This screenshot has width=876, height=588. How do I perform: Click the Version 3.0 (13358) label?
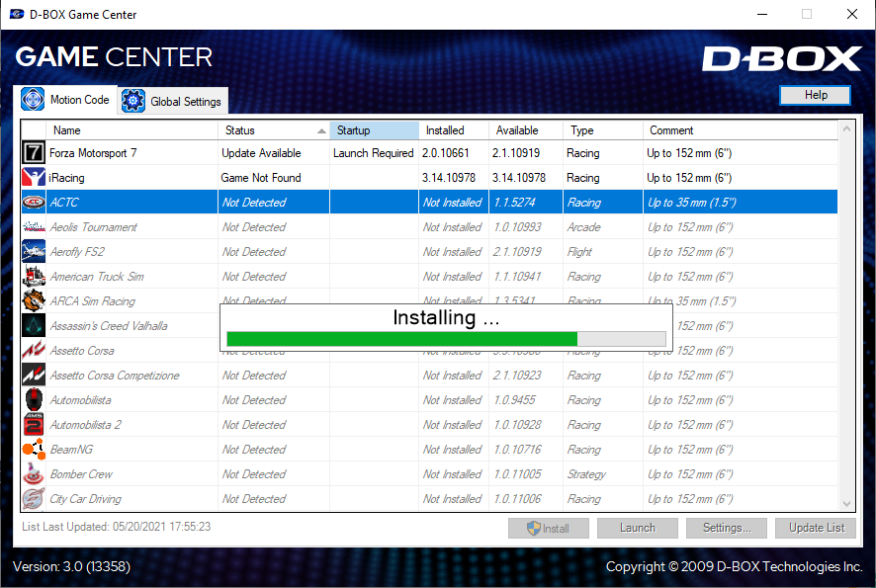point(71,566)
